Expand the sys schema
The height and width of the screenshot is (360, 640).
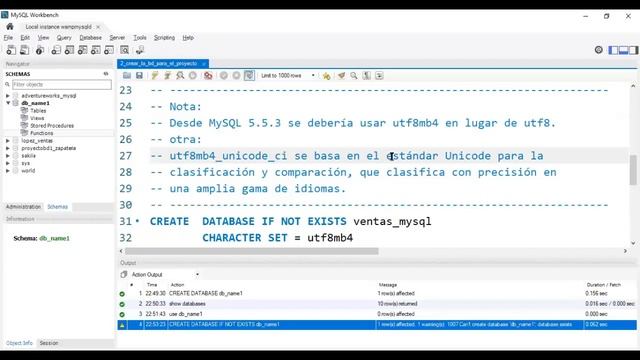coord(8,163)
